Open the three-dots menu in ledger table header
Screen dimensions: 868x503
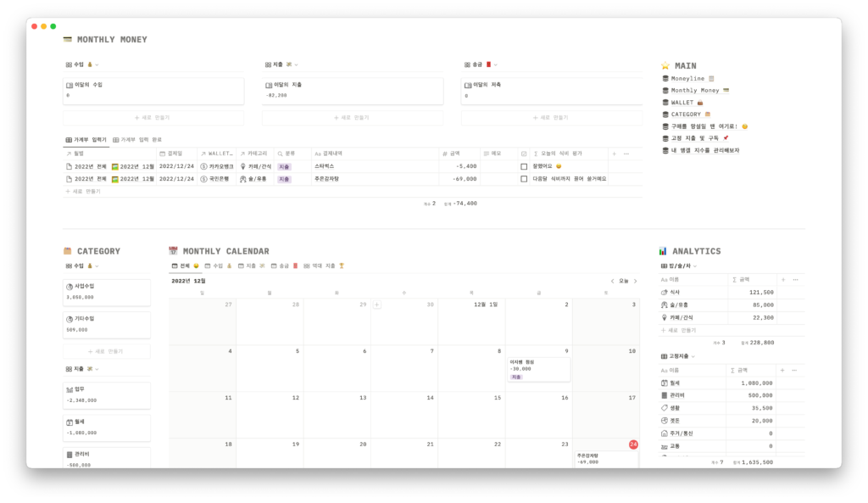[x=626, y=154]
